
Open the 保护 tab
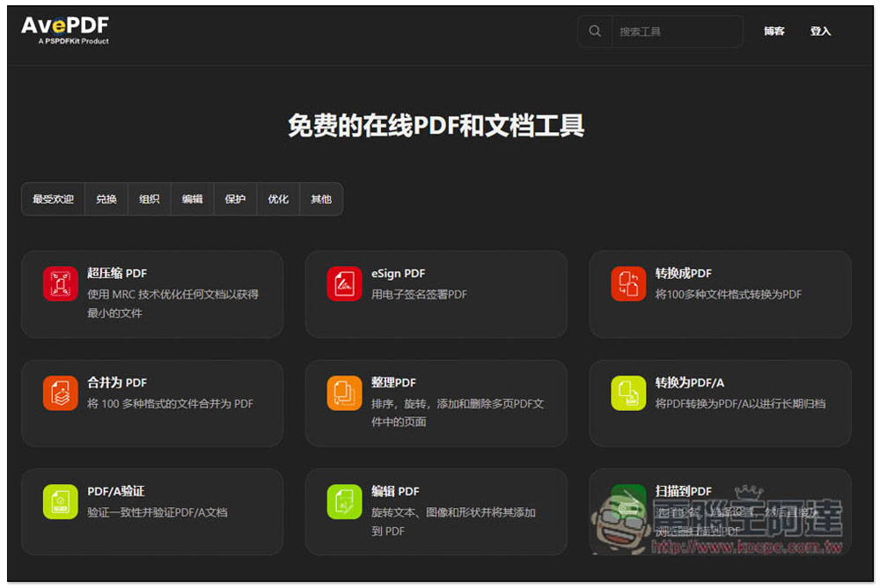coord(235,199)
